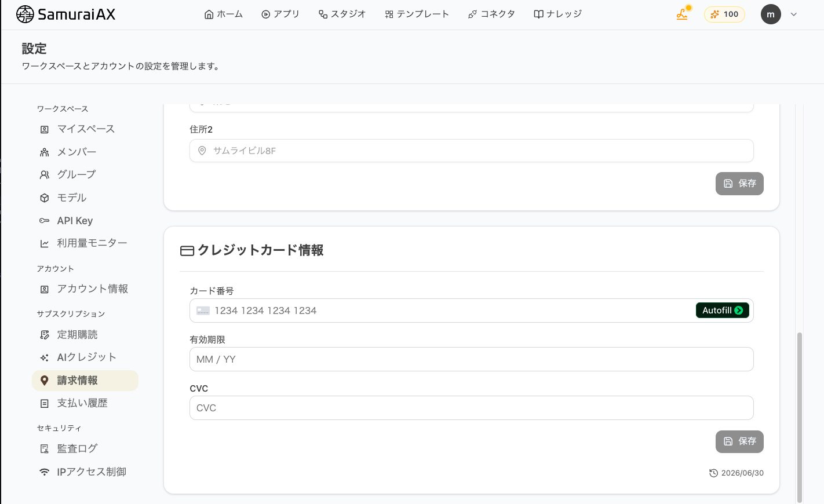Open 定期購読 subscription settings
Screen dimensions: 824x504
point(85,335)
